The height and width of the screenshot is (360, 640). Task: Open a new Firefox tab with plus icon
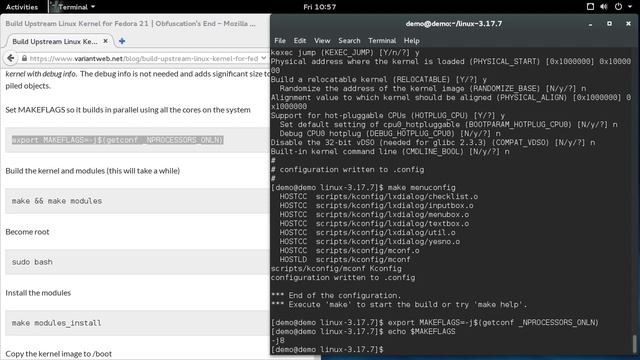pyautogui.click(x=122, y=41)
